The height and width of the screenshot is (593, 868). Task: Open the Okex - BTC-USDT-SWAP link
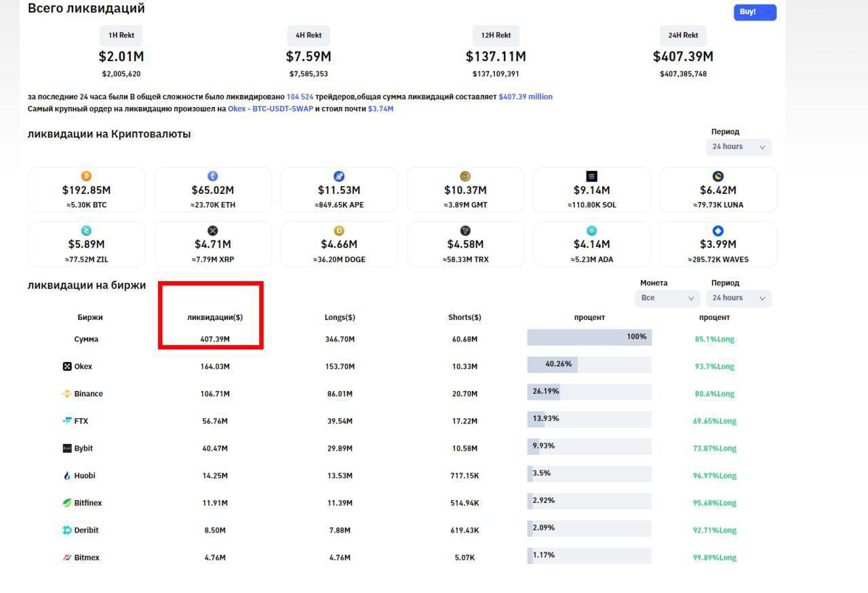(x=271, y=108)
